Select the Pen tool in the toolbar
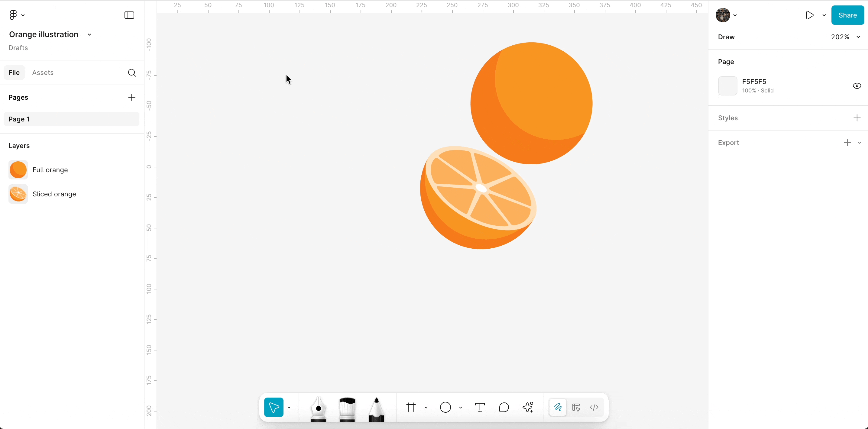This screenshot has width=868, height=429. click(318, 408)
